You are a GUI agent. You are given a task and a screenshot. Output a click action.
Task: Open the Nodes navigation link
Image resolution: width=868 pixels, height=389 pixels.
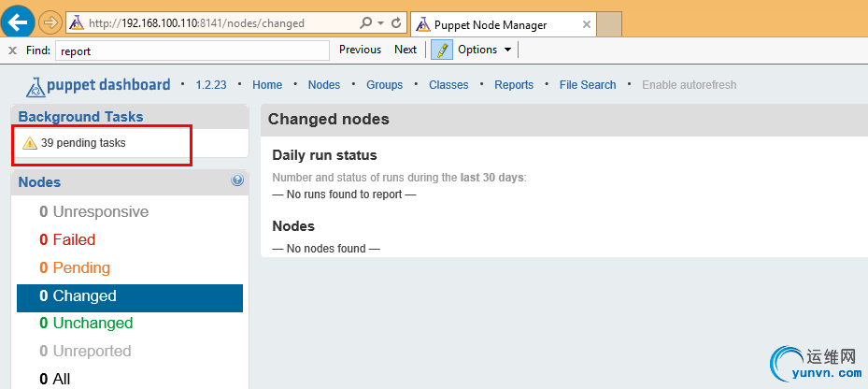tap(324, 85)
